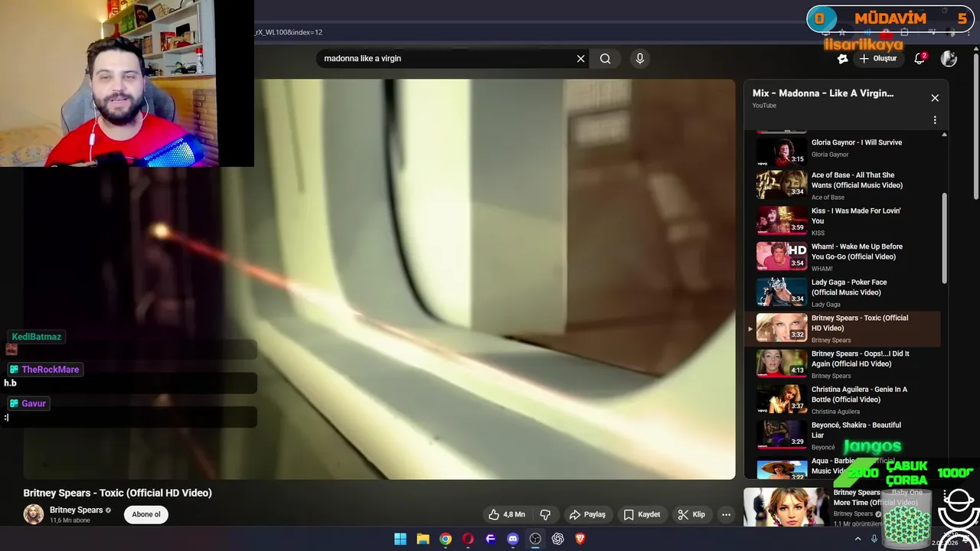Screen dimensions: 980x551
Task: Expand the system tray hidden icons chevron
Action: pyautogui.click(x=857, y=540)
